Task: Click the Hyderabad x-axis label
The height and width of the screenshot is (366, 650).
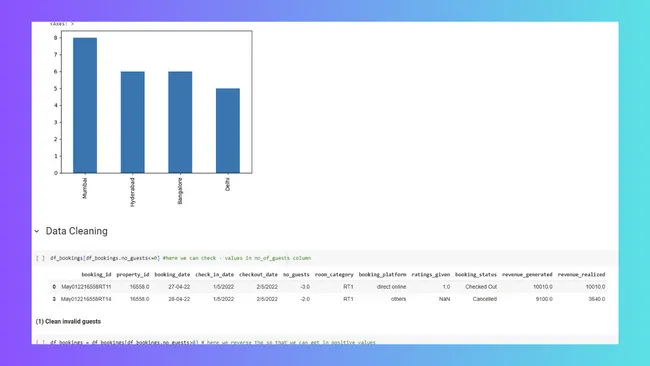Action: tap(133, 192)
